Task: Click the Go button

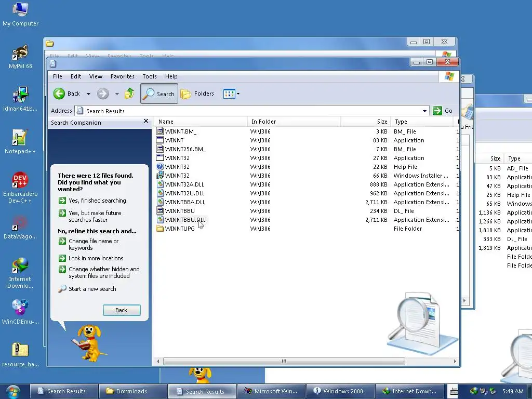Action: (443, 111)
